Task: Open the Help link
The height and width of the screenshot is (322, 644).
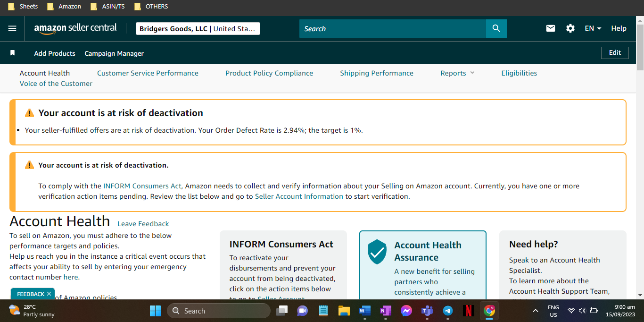Action: click(x=619, y=28)
